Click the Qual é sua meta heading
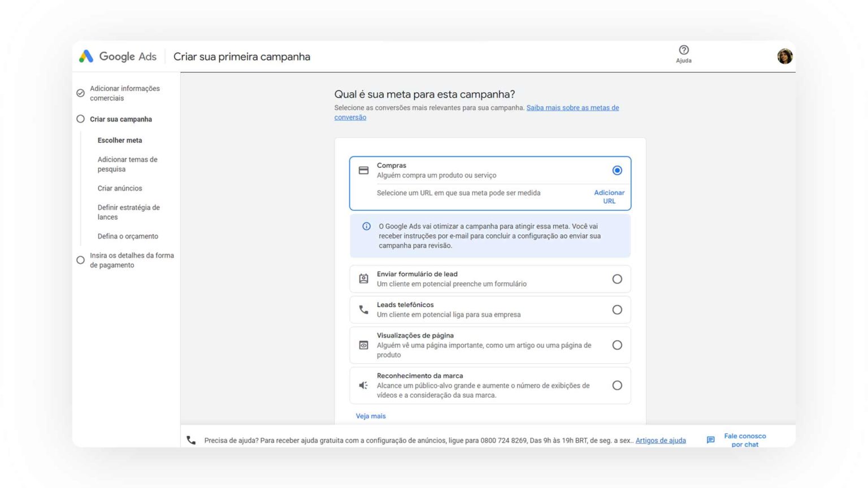Viewport: 868px width, 488px height. coord(424,94)
